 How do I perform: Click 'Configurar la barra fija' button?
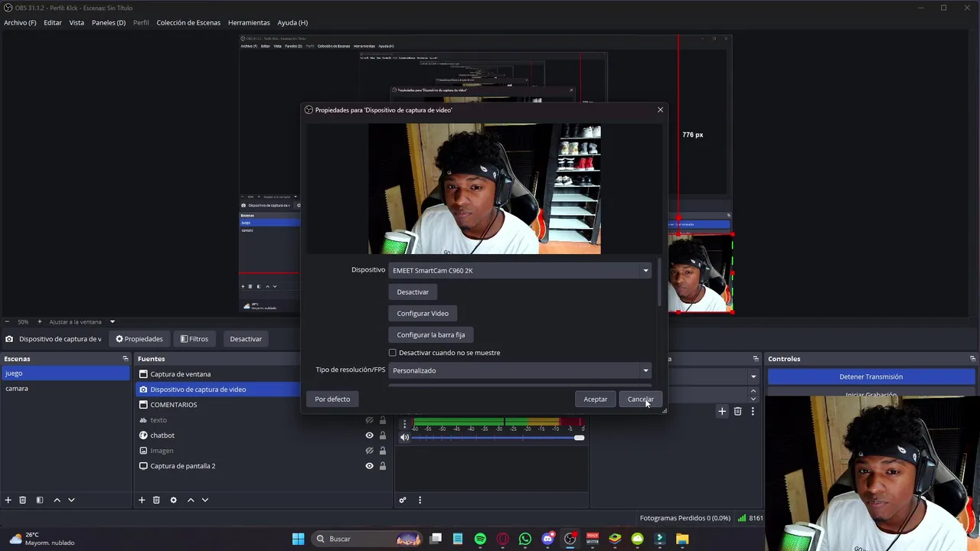(430, 334)
